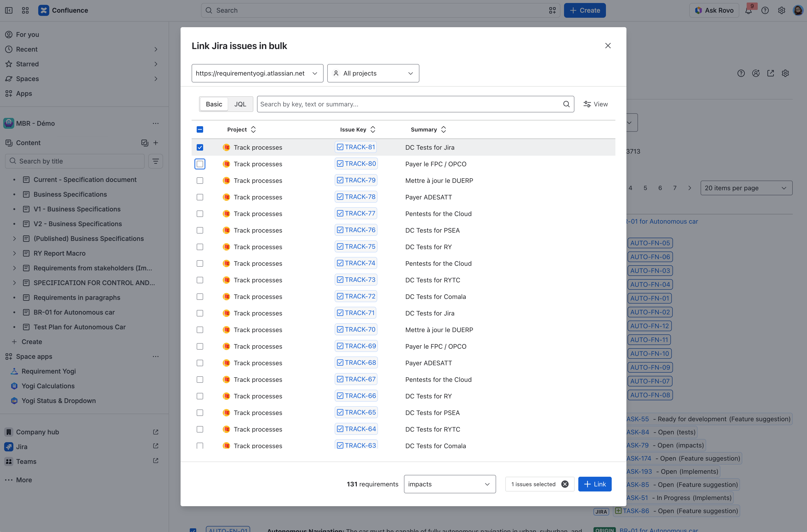
Task: Open the content tree filter icon
Action: (x=156, y=161)
